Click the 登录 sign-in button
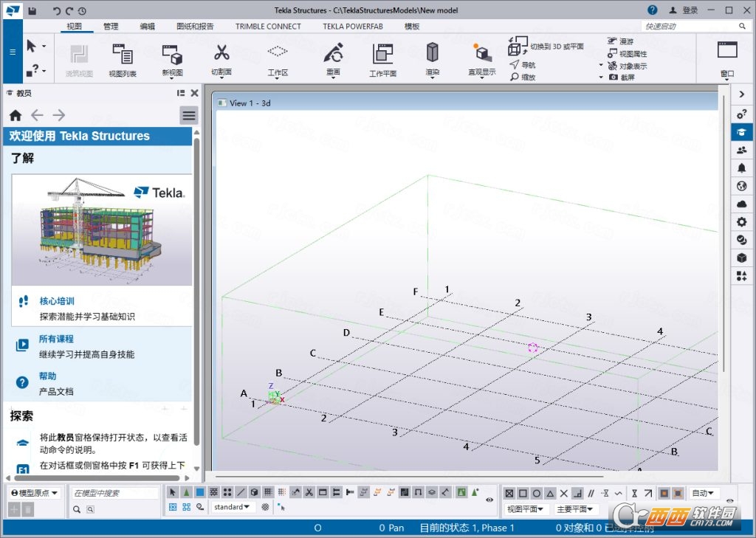756x538 pixels. click(x=684, y=10)
